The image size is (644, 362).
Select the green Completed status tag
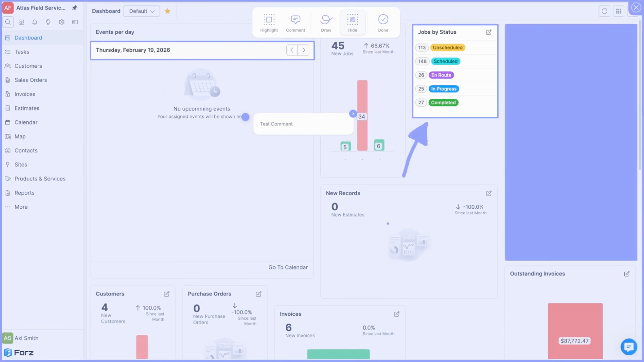point(443,103)
